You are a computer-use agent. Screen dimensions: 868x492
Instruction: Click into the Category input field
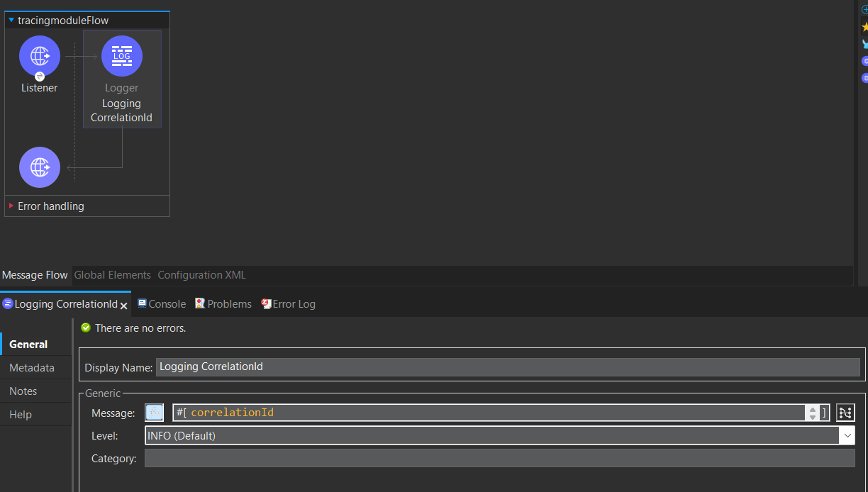tap(499, 459)
